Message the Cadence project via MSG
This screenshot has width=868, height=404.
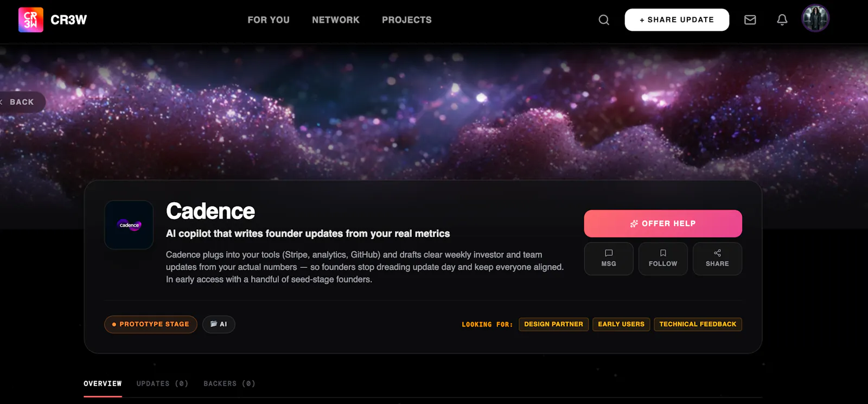tap(609, 259)
